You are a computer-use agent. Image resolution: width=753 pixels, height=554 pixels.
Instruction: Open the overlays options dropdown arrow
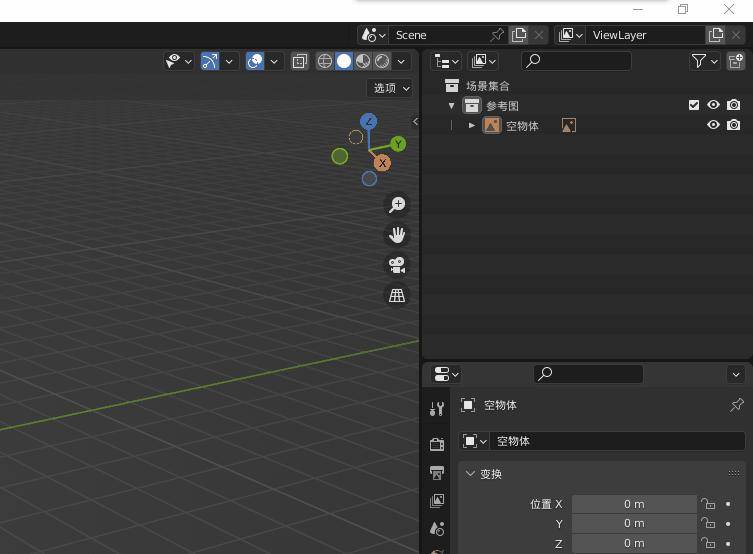coord(274,61)
